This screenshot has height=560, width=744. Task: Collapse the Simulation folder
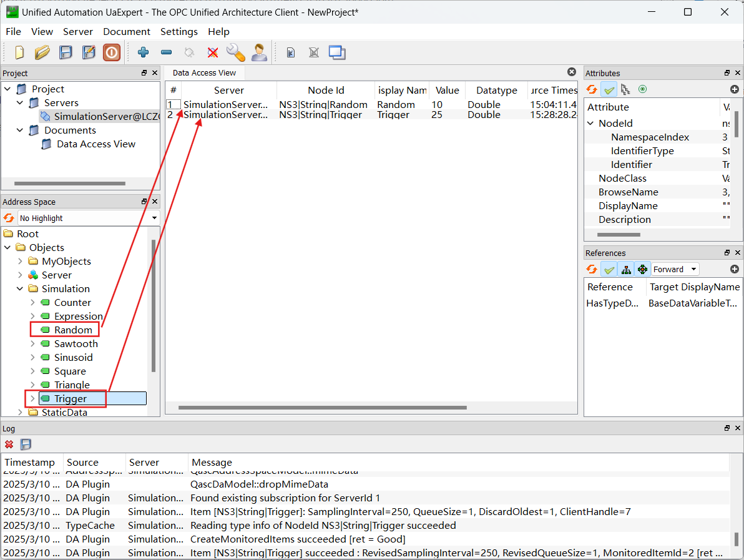click(x=20, y=288)
